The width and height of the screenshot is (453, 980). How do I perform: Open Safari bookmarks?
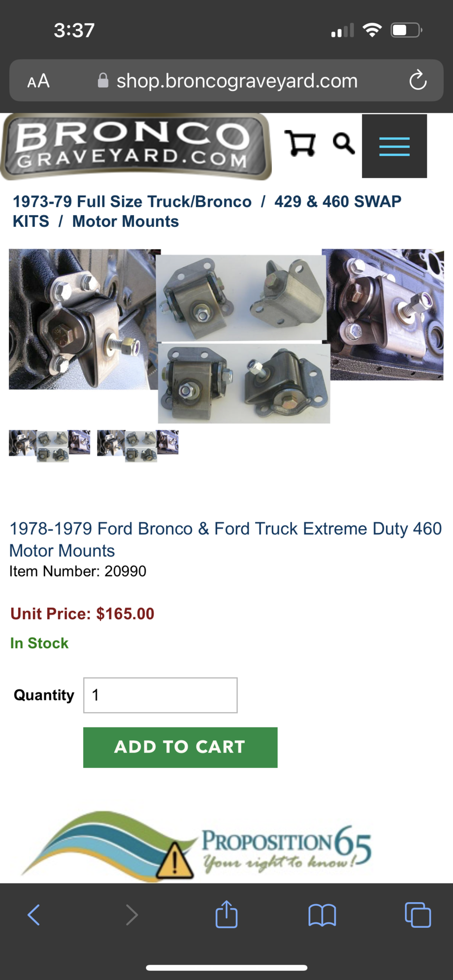(x=322, y=915)
